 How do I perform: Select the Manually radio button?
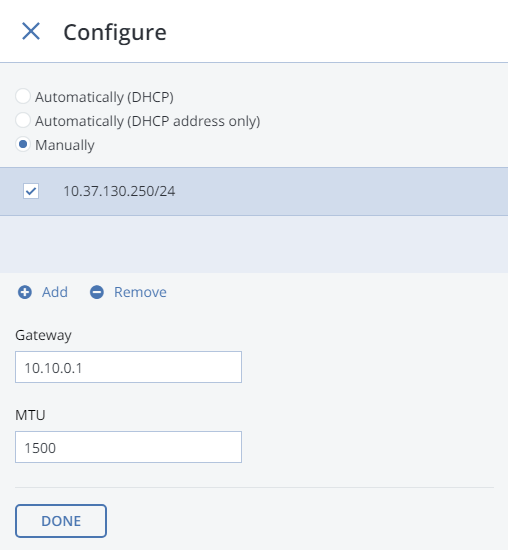pyautogui.click(x=23, y=144)
